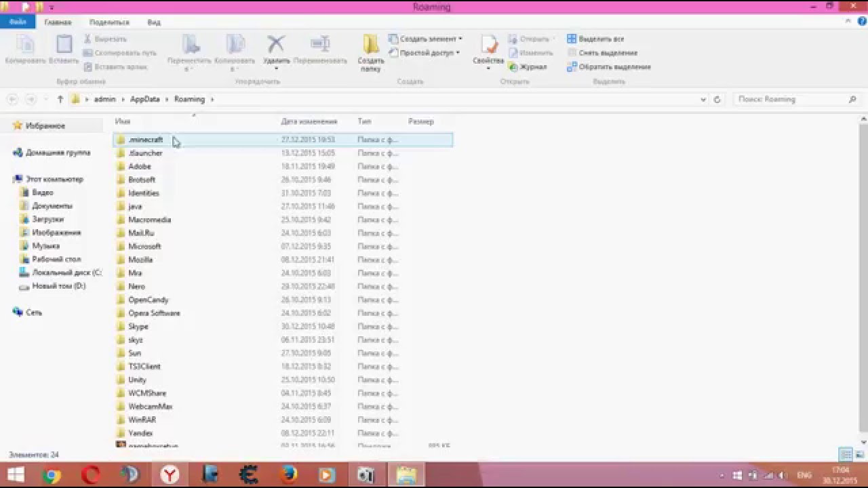Screen dimensions: 868x488
Task: Open the Windows Start button
Action: click(x=15, y=475)
